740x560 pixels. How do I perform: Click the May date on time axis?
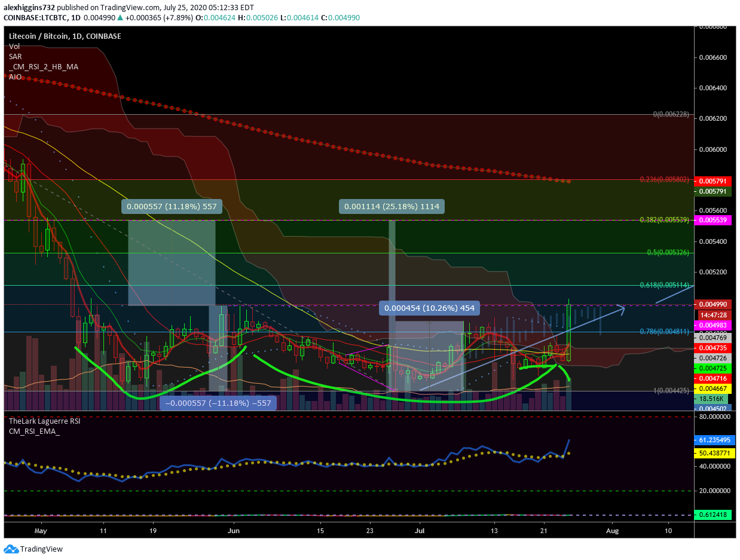pyautogui.click(x=41, y=530)
